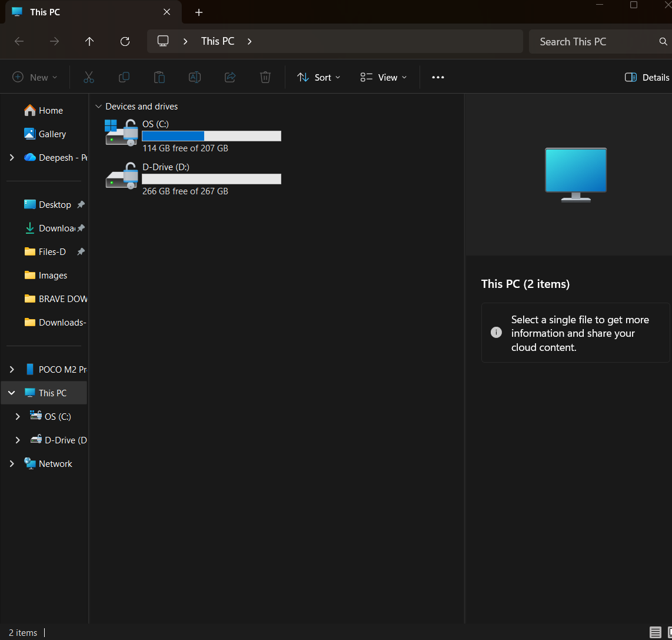Click the info icon in Details pane
Screen dimensions: 672x640
(x=496, y=333)
